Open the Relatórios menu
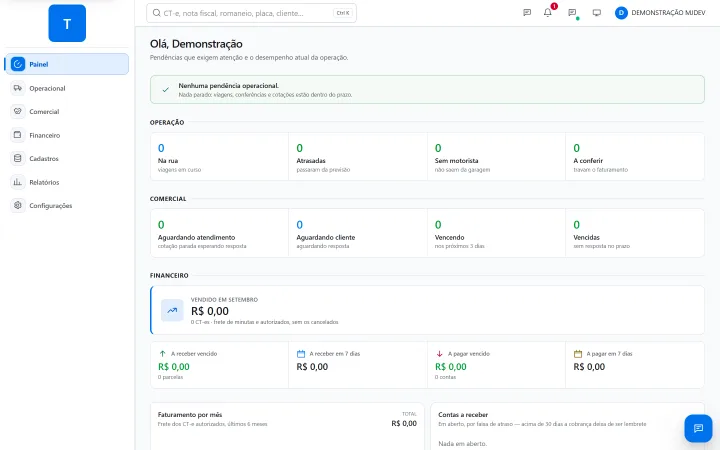Viewport: 720px width, 450px height. point(67,182)
